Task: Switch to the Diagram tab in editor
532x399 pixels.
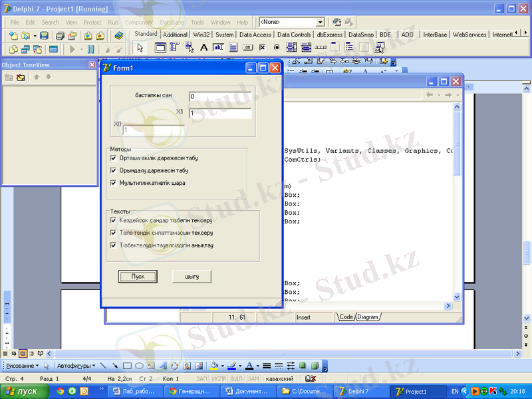Action: 368,317
